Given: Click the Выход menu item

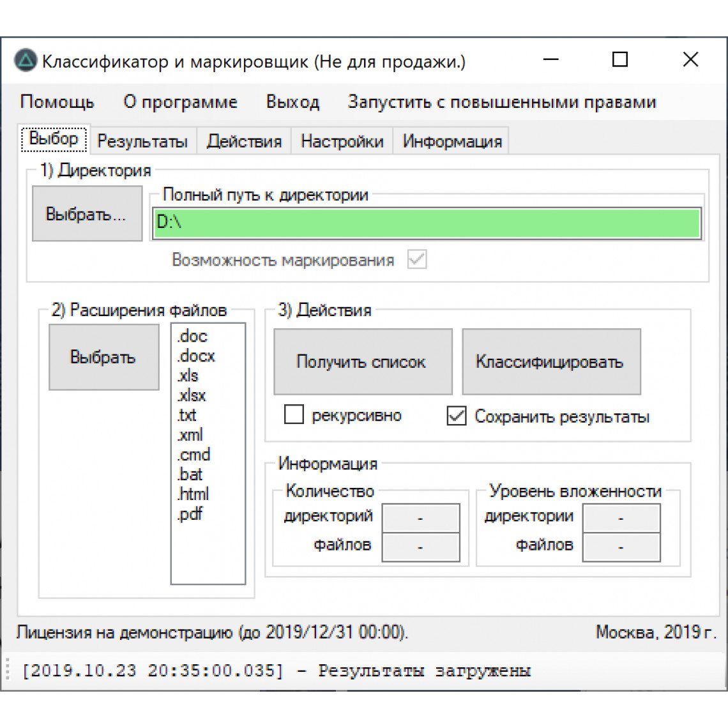Looking at the screenshot, I should (x=293, y=102).
